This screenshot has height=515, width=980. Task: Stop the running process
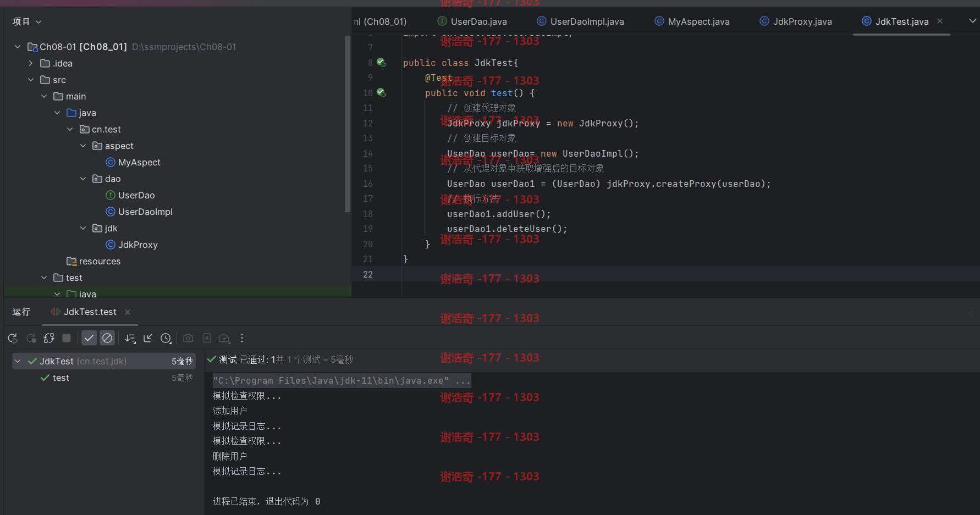pos(67,338)
